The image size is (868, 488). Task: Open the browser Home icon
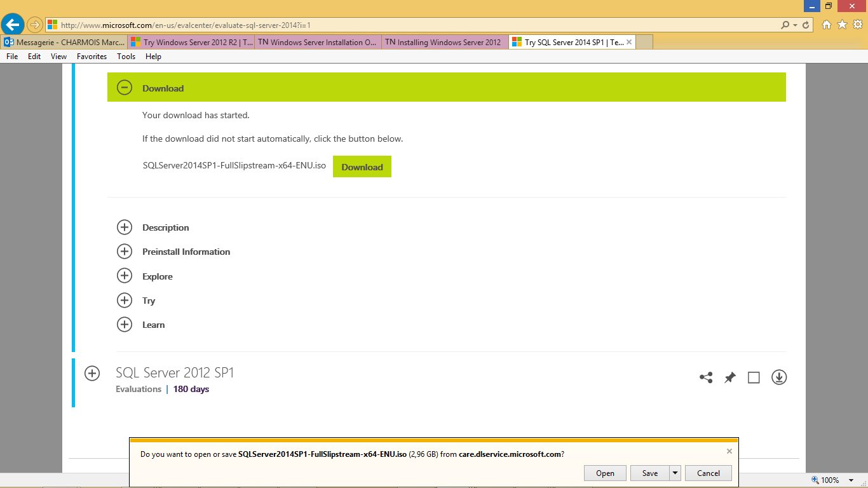pos(827,25)
